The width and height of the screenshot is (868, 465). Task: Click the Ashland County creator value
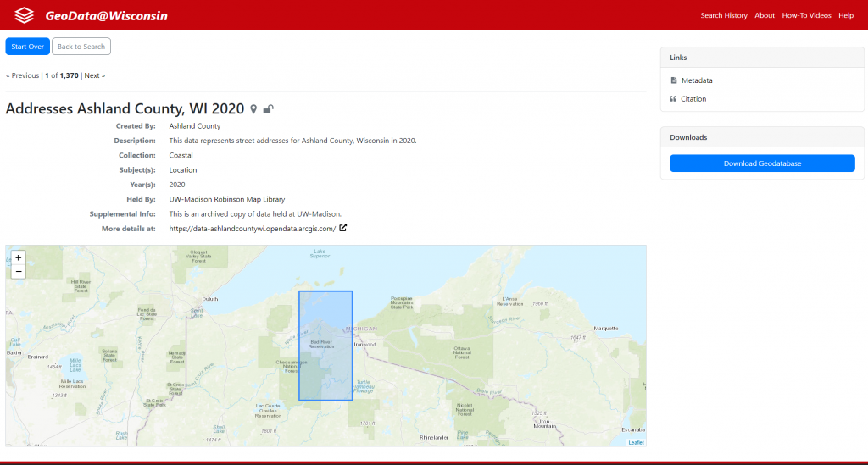[x=195, y=126]
